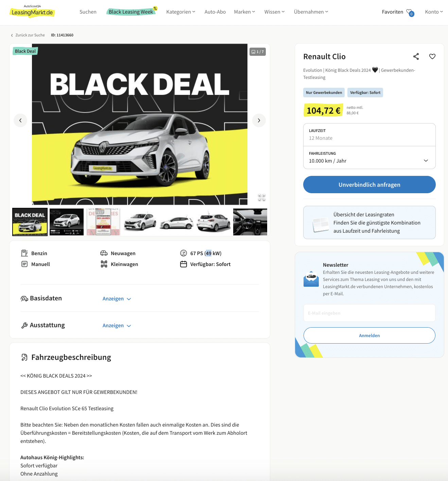
Task: Focus the E-Mail eingeben input field
Action: pyautogui.click(x=369, y=313)
